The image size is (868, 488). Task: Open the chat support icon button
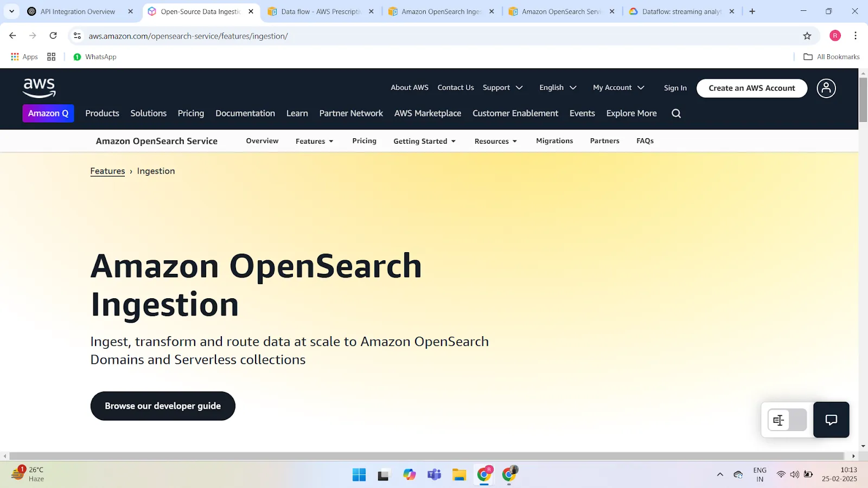[831, 420]
